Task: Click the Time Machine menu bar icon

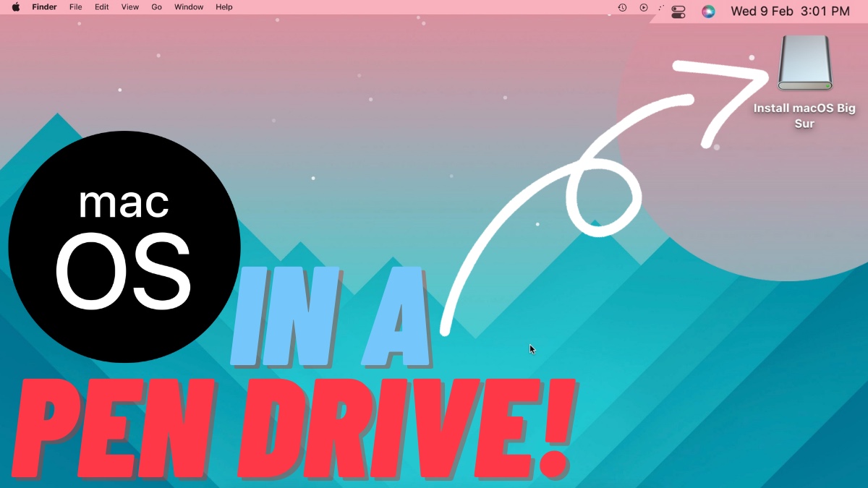Action: [x=621, y=7]
